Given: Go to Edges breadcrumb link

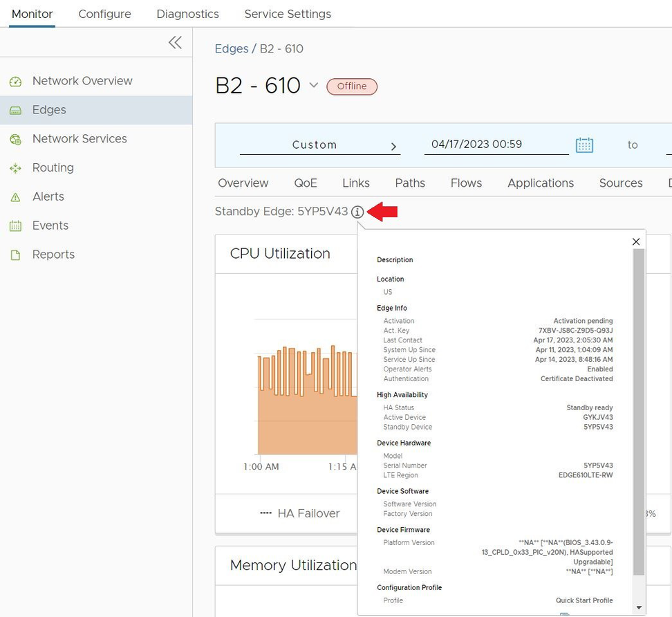Looking at the screenshot, I should coord(231,48).
